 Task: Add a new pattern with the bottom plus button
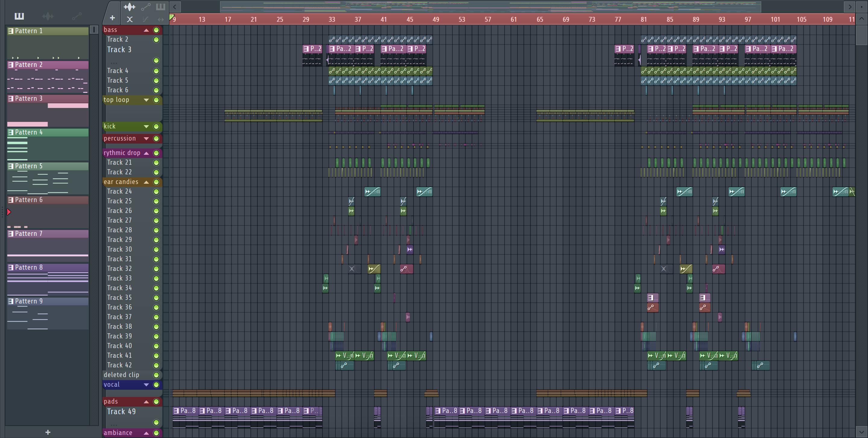[48, 432]
